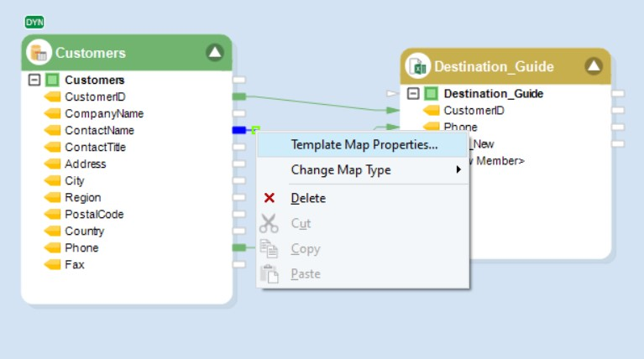Viewport: 644px width, 359px height.
Task: Select the ContactName field in Customers
Action: tap(99, 130)
